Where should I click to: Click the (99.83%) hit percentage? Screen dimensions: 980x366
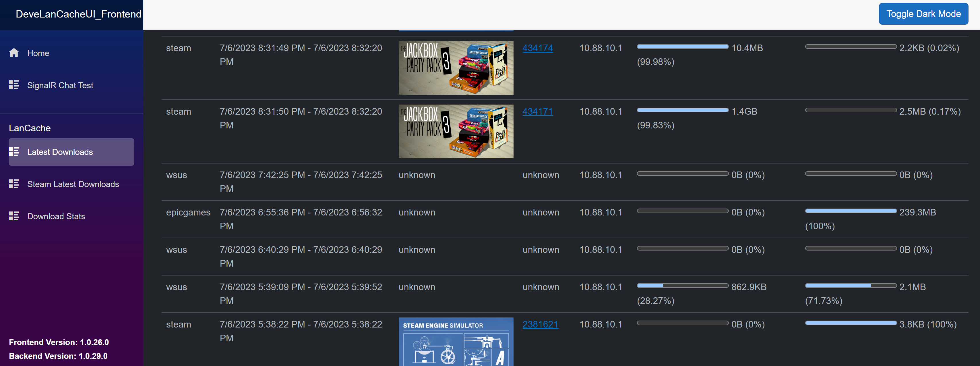pyautogui.click(x=656, y=125)
